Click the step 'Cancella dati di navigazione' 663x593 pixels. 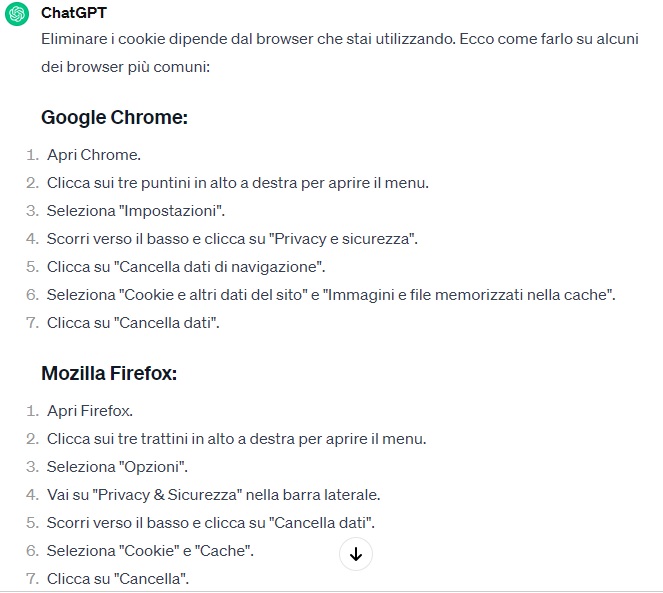point(186,267)
